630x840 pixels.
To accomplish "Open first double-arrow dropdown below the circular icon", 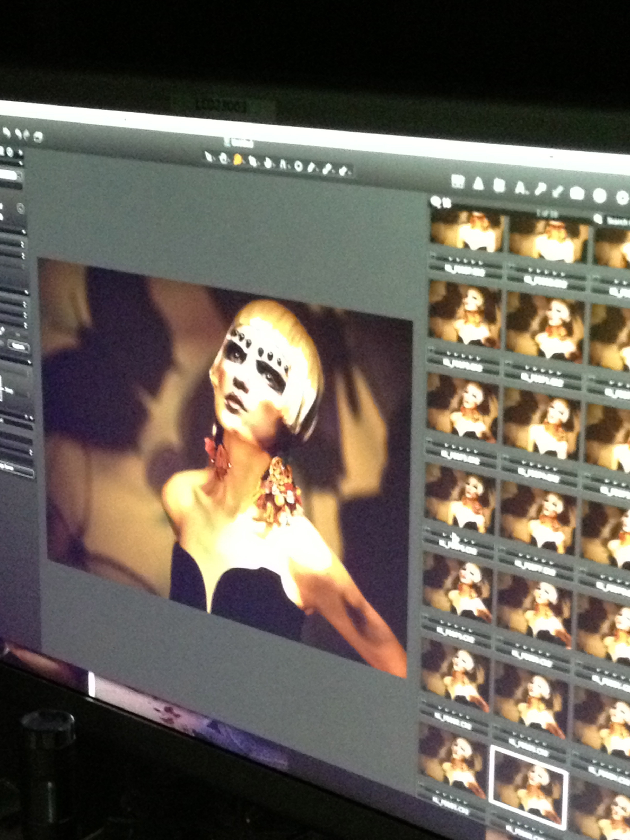I will click(x=23, y=245).
